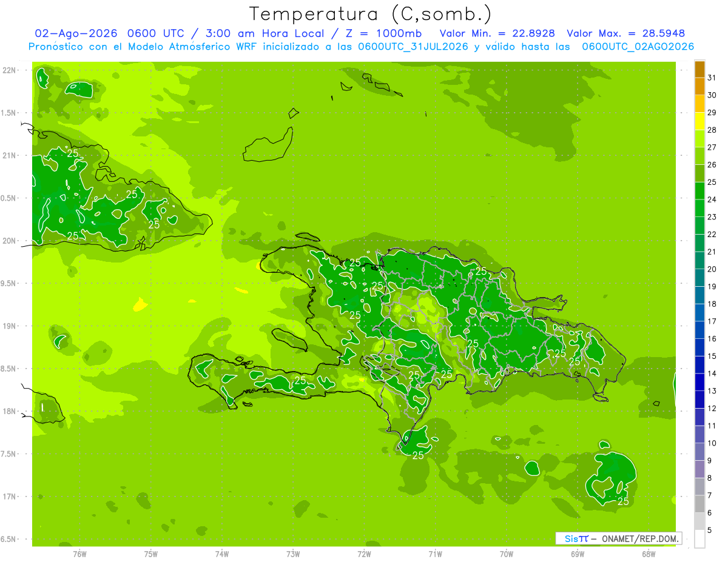The height and width of the screenshot is (562, 728).
Task: Pick the teal swatch between 19 and 20
Action: click(699, 278)
